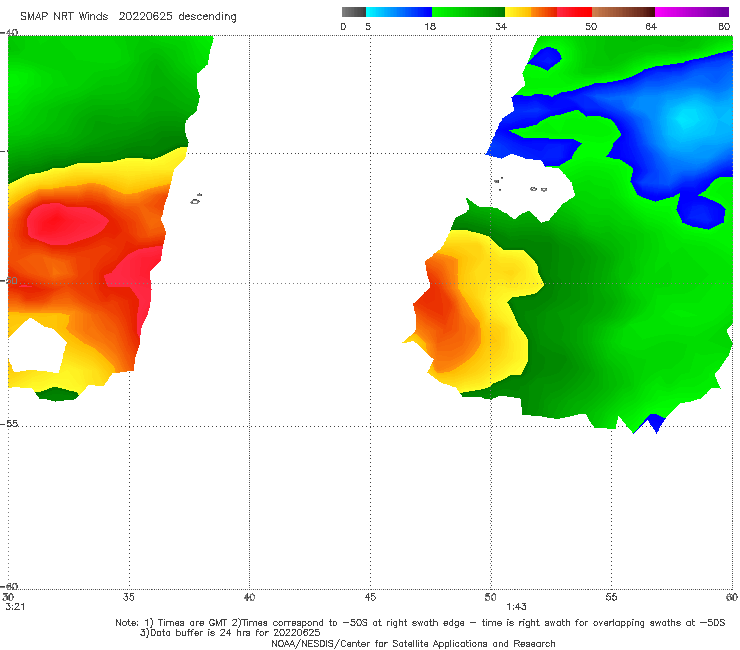The image size is (740, 650).
Task: Click the latitude label '-40' at top left
Action: coord(10,33)
